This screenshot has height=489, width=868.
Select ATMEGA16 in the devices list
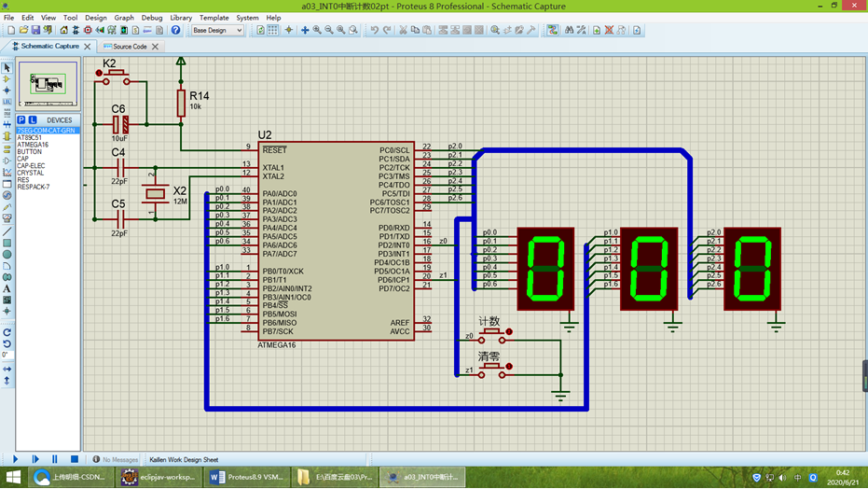tap(32, 145)
